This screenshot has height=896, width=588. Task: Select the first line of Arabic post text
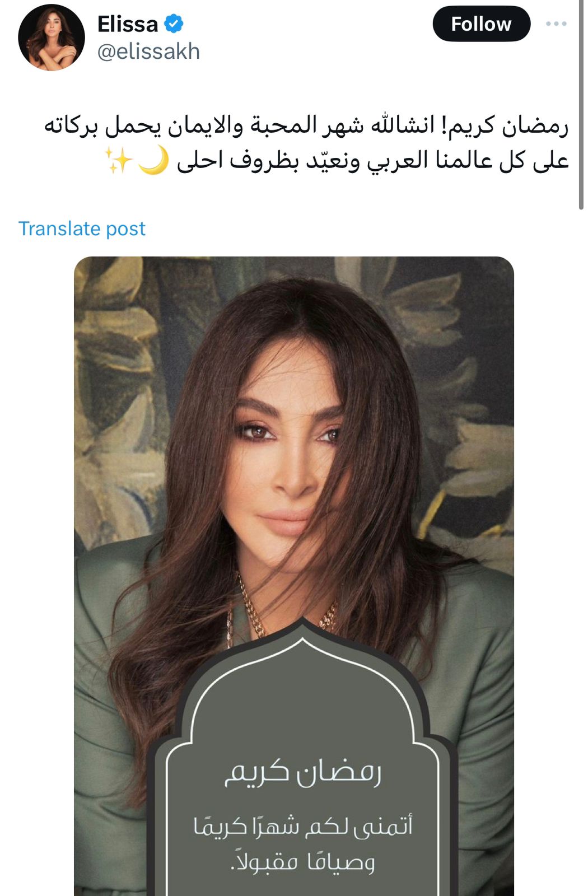(x=306, y=126)
